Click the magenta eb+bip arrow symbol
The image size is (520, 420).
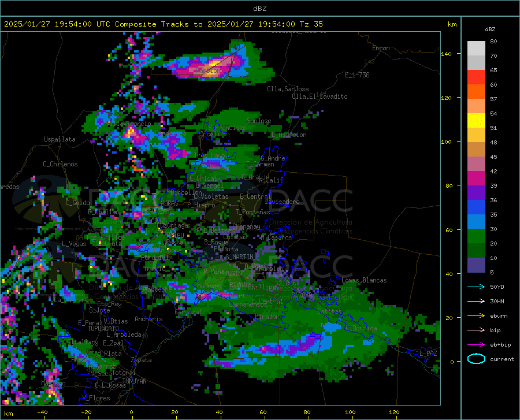476,345
